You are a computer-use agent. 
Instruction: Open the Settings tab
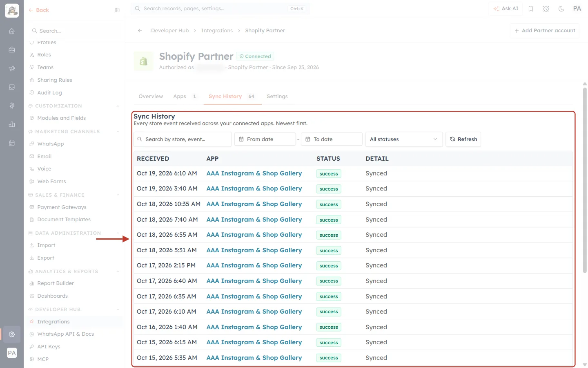coord(277,96)
